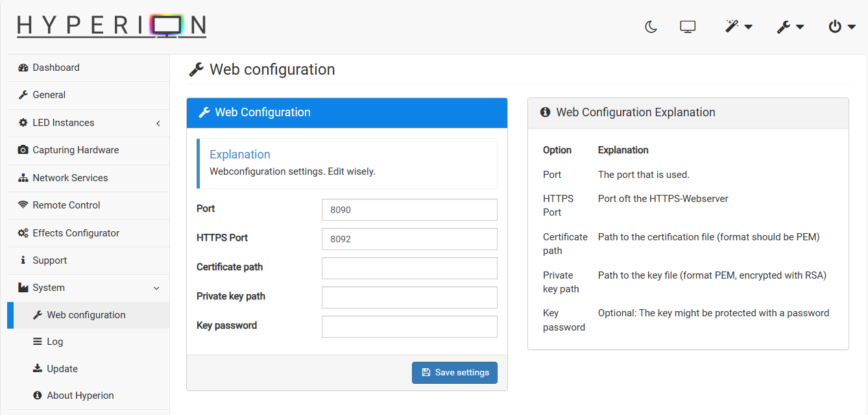
Task: Click the Remote Control wifi icon
Action: click(x=23, y=205)
